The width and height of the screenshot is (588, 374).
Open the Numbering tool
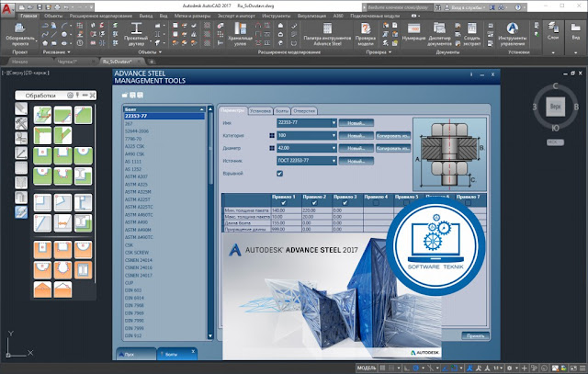click(x=413, y=31)
